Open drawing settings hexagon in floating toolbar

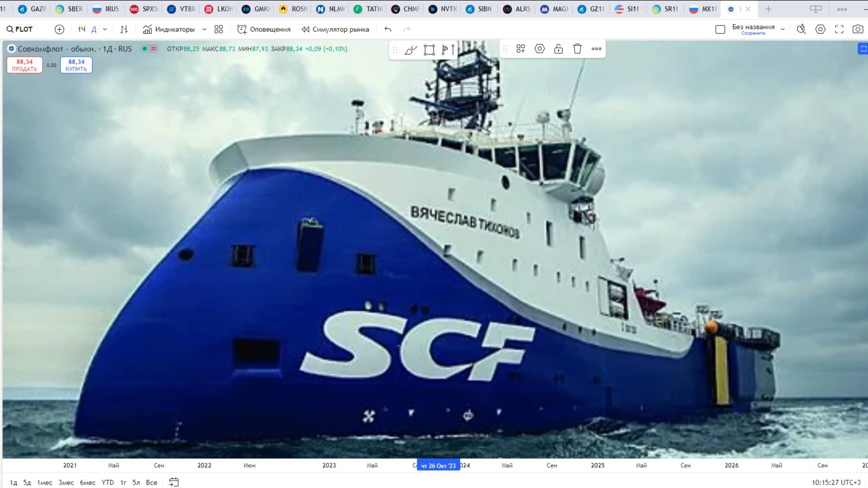coord(540,49)
